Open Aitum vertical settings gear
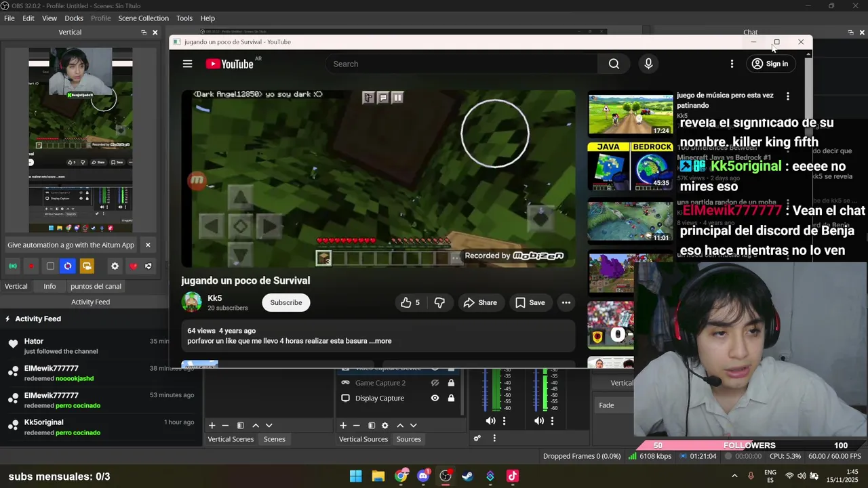This screenshot has height=488, width=868. coord(115,266)
